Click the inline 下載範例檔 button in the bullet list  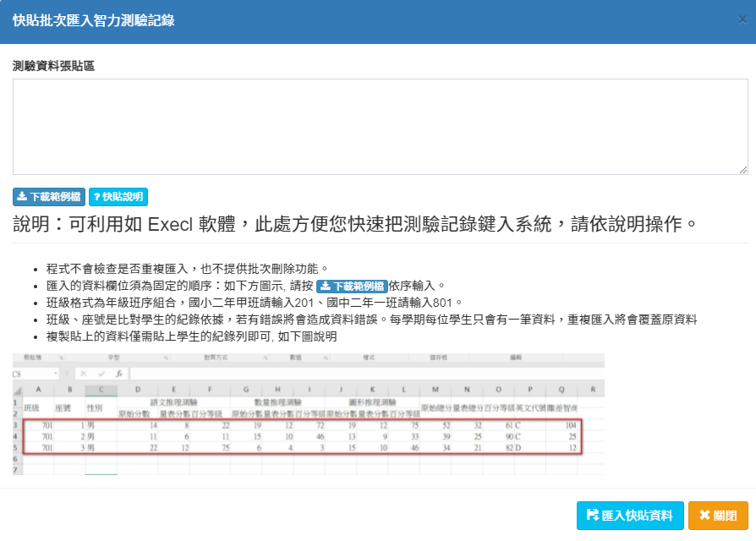pyautogui.click(x=352, y=286)
